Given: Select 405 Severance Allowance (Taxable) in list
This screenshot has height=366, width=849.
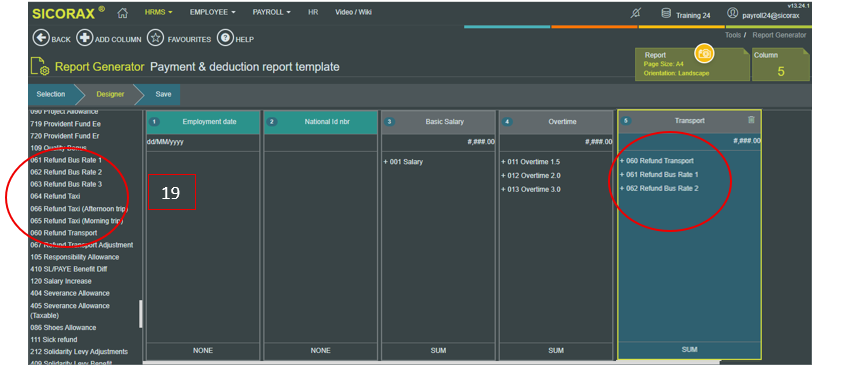Looking at the screenshot, I should (70, 311).
